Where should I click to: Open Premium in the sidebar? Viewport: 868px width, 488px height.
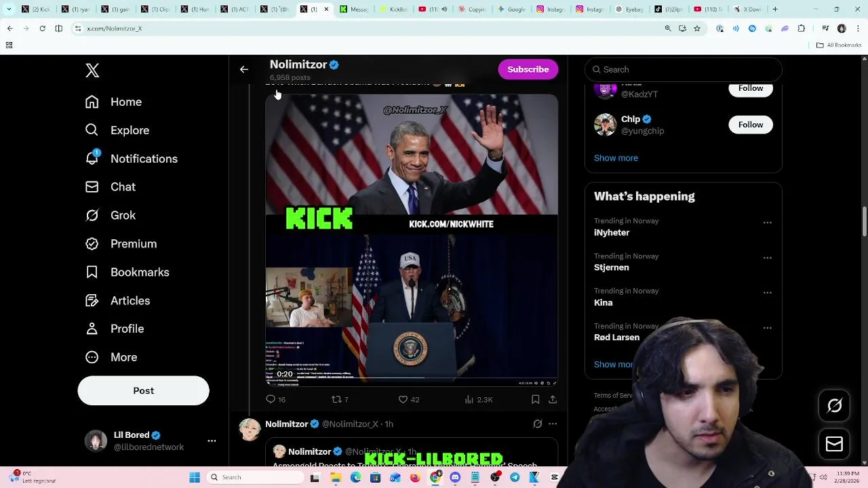pyautogui.click(x=121, y=244)
